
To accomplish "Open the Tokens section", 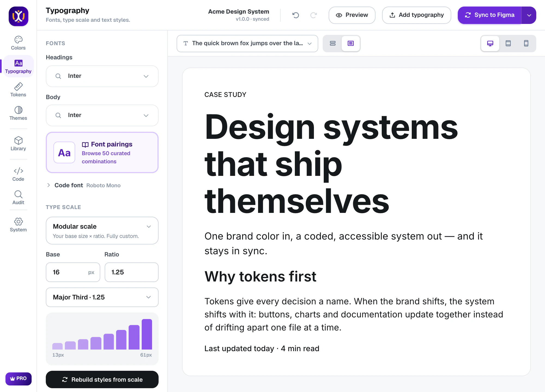I will click(18, 90).
